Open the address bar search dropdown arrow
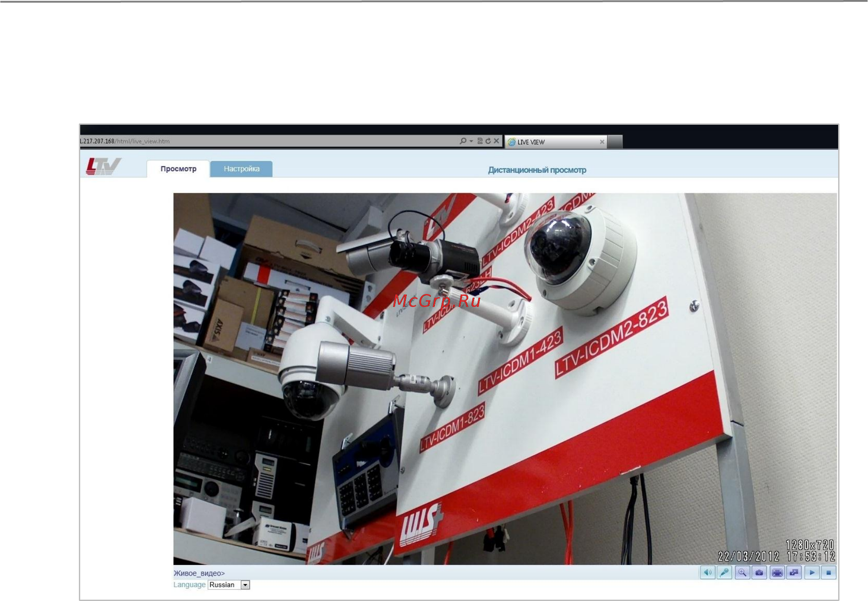The height and width of the screenshot is (601, 868). pyautogui.click(x=471, y=141)
